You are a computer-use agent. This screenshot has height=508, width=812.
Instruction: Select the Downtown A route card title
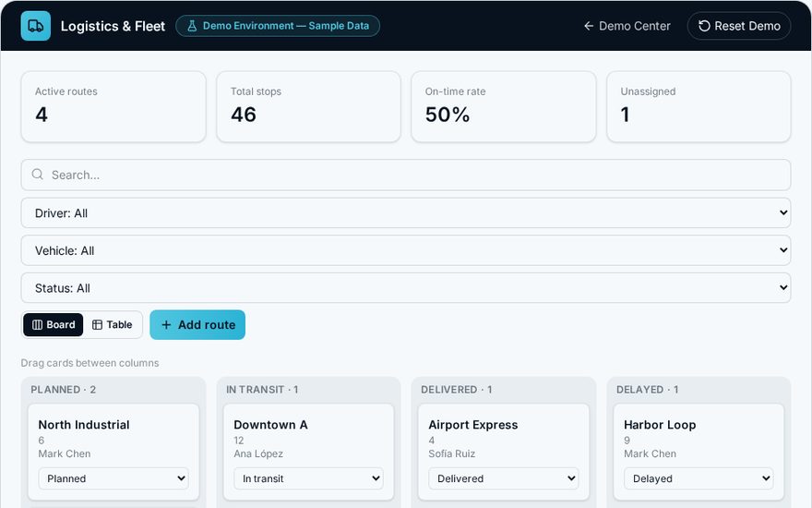[x=271, y=425]
